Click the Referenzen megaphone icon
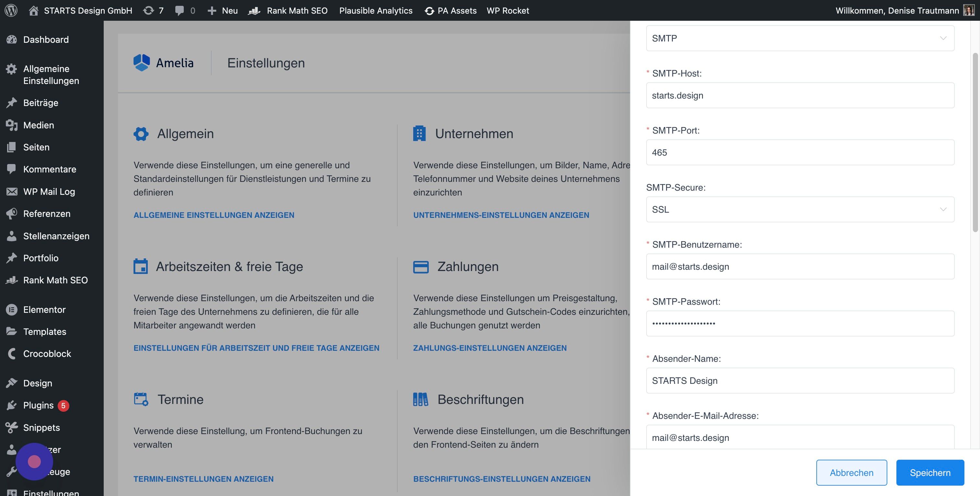980x496 pixels. [x=12, y=214]
